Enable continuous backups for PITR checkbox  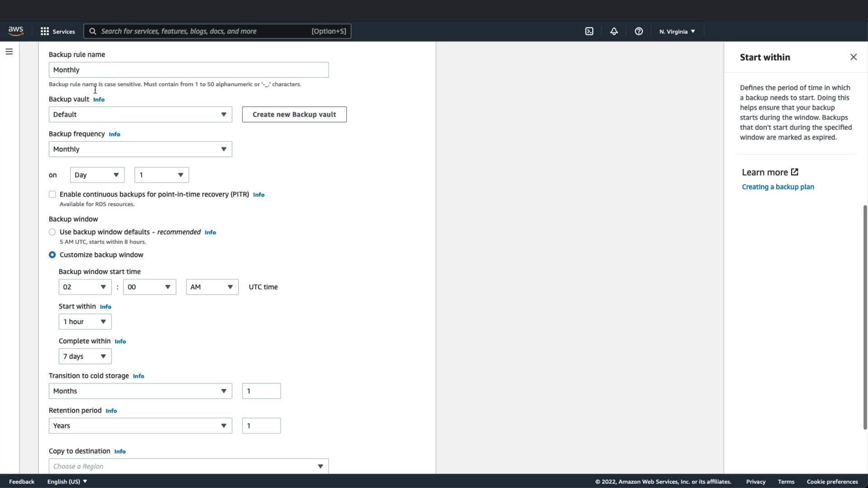tap(52, 194)
